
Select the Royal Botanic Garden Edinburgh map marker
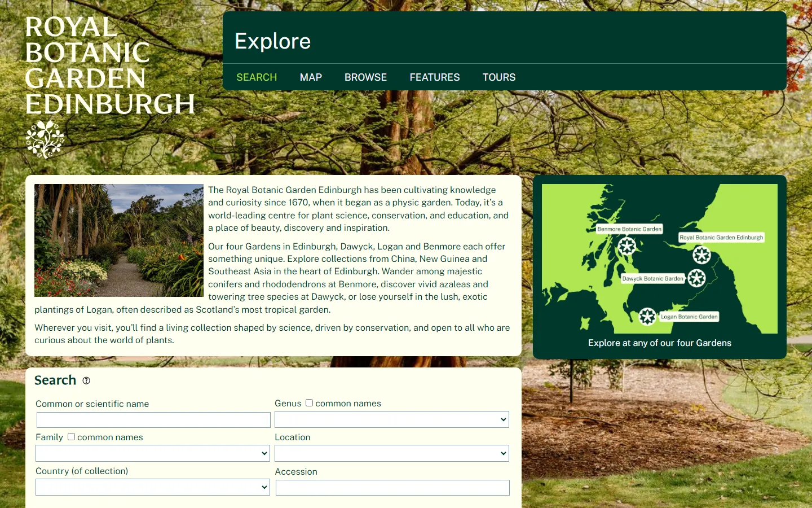pyautogui.click(x=702, y=255)
